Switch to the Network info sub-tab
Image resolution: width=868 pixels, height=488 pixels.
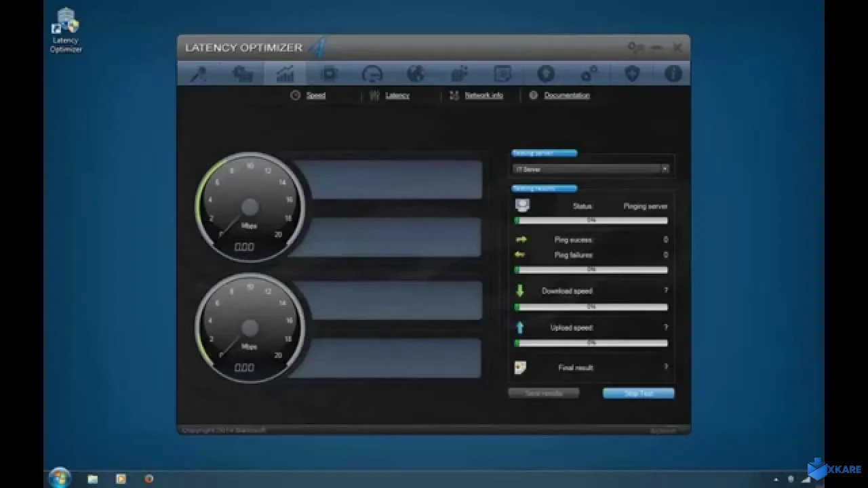[484, 96]
